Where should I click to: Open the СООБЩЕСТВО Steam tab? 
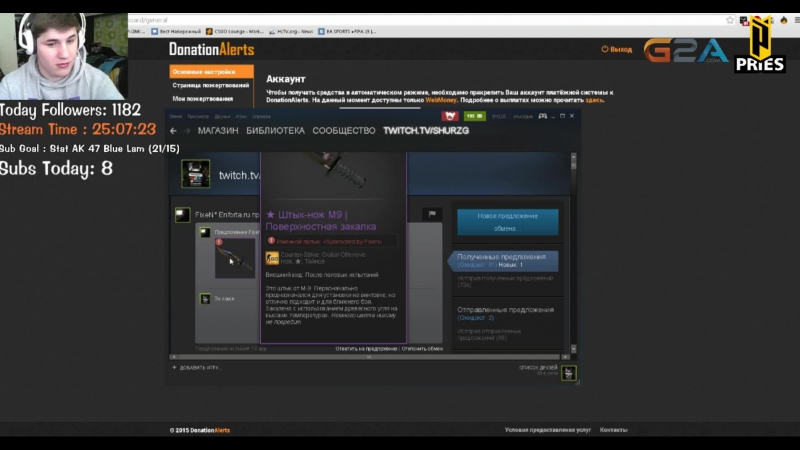coord(344,131)
